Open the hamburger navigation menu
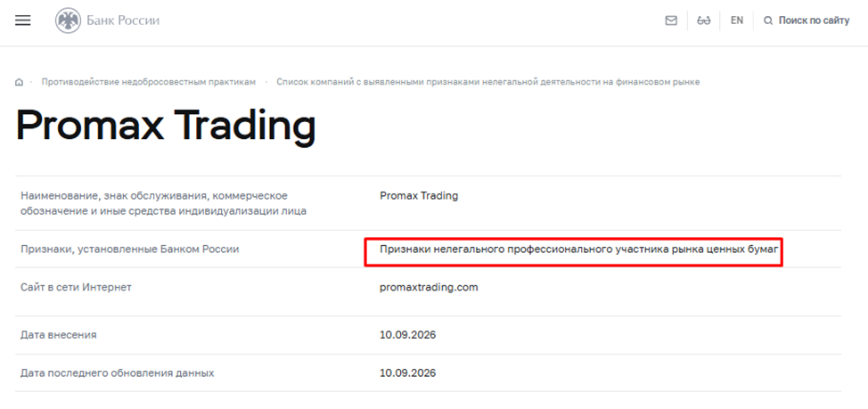Image resolution: width=868 pixels, height=409 pixels. pyautogui.click(x=22, y=21)
